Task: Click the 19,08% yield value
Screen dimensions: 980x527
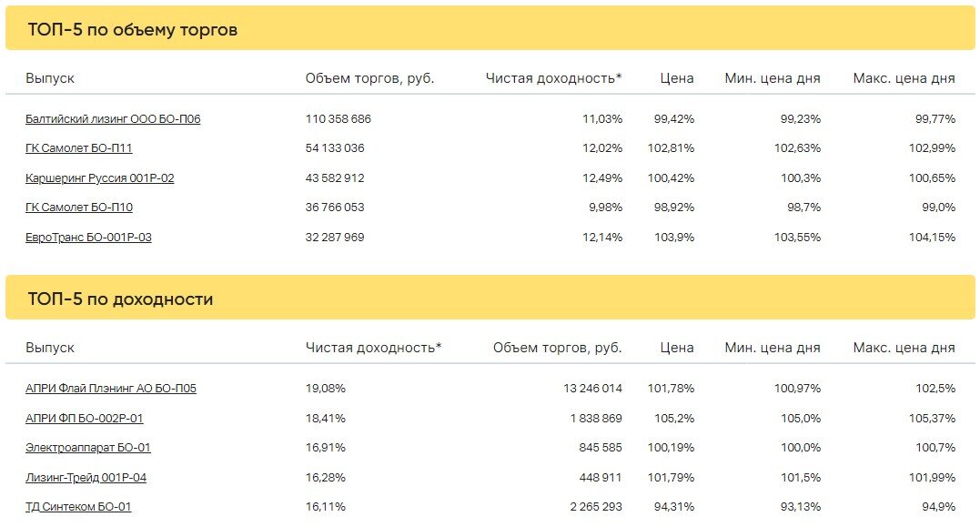Action: [325, 389]
